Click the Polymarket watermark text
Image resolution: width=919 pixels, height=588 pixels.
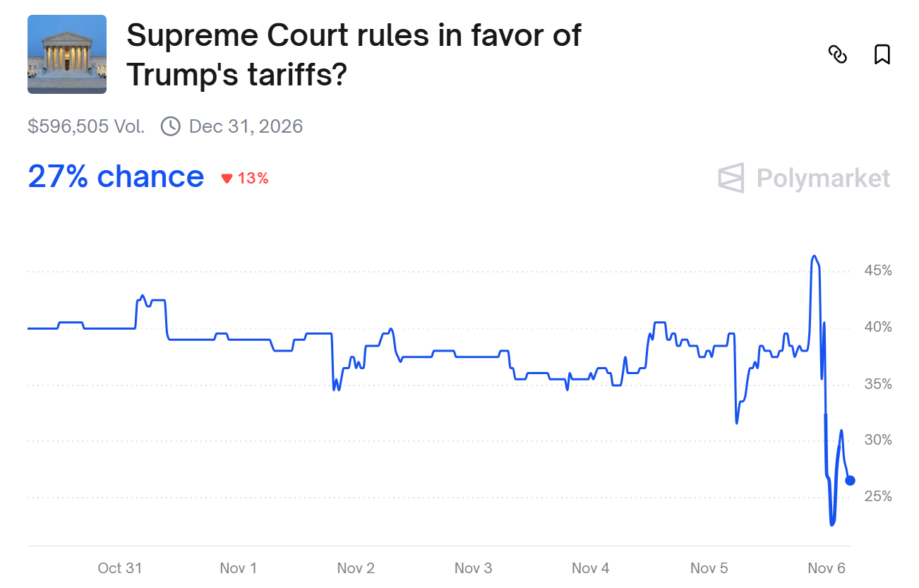tap(823, 178)
